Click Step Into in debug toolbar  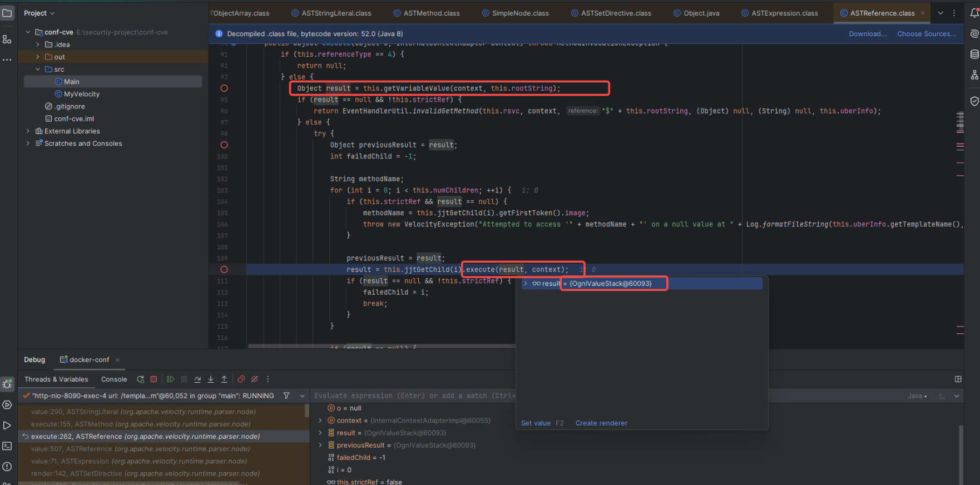(x=211, y=379)
